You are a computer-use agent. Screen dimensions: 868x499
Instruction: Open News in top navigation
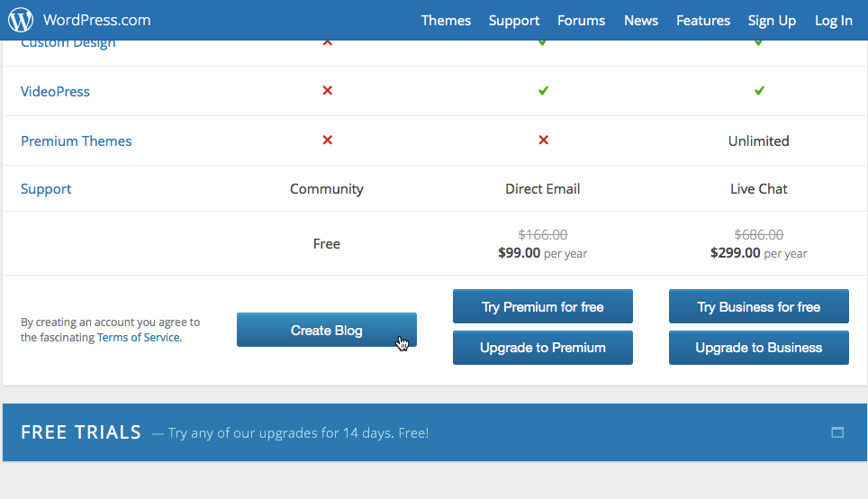641,21
